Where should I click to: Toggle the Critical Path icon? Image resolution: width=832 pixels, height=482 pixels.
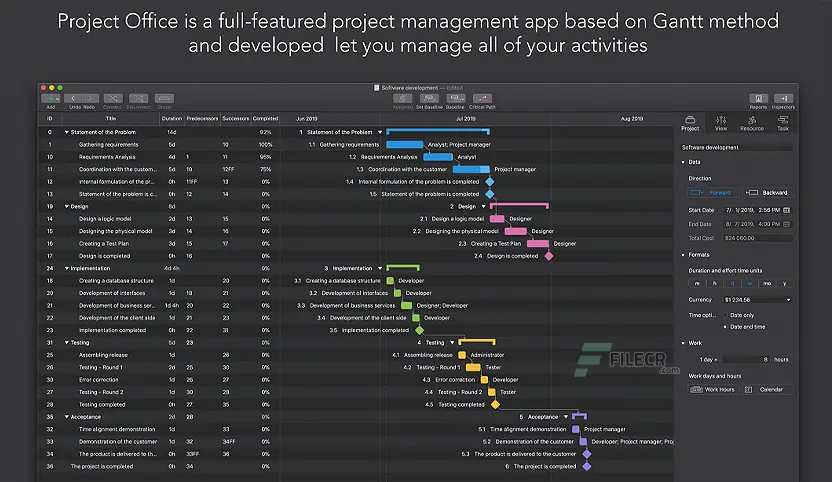click(x=481, y=98)
